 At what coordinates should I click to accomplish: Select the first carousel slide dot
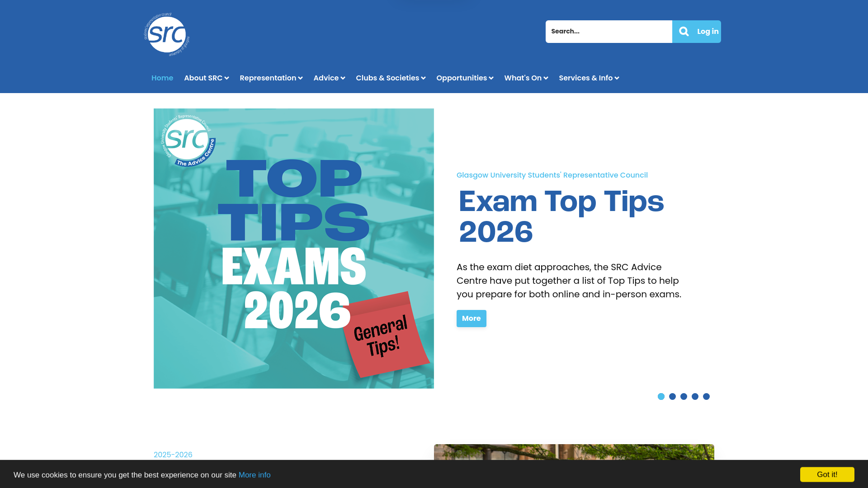pyautogui.click(x=661, y=397)
